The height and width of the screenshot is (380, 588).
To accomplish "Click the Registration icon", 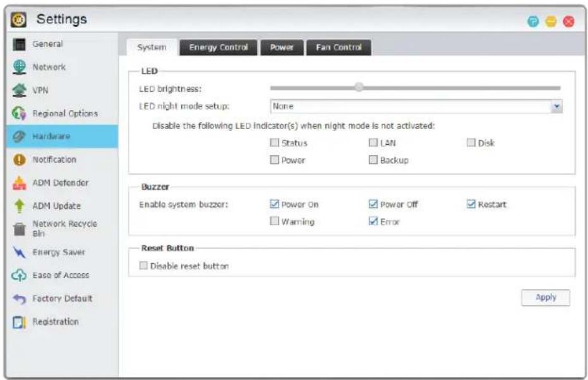I will 19,322.
